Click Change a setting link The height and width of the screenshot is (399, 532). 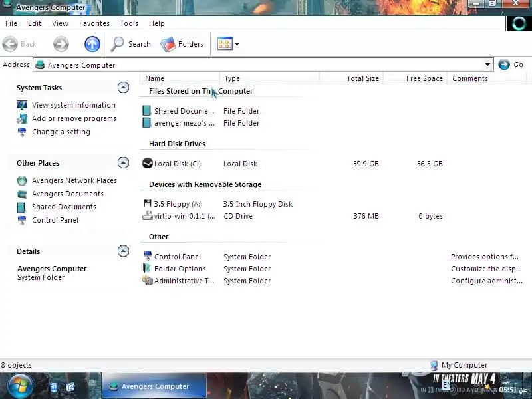click(x=61, y=132)
